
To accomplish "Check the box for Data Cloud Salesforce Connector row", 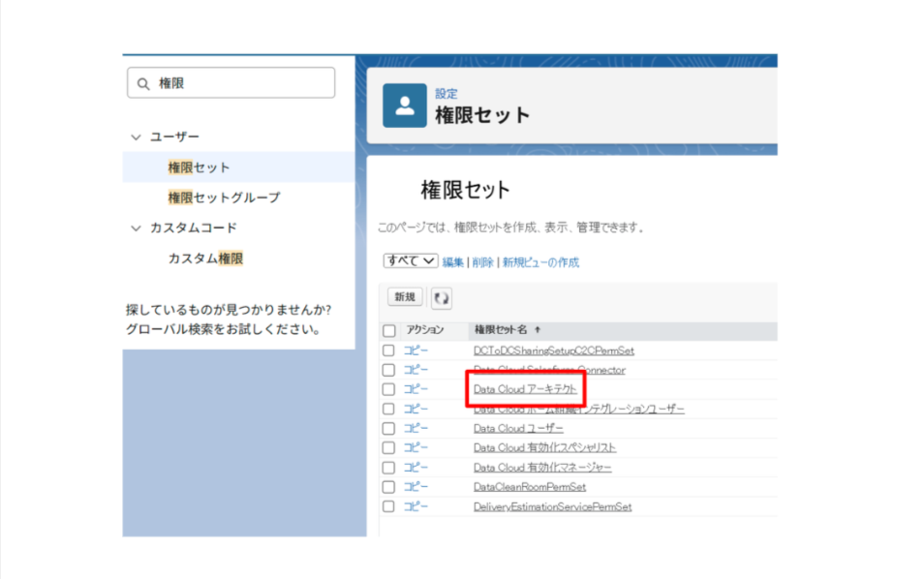I will click(x=388, y=370).
